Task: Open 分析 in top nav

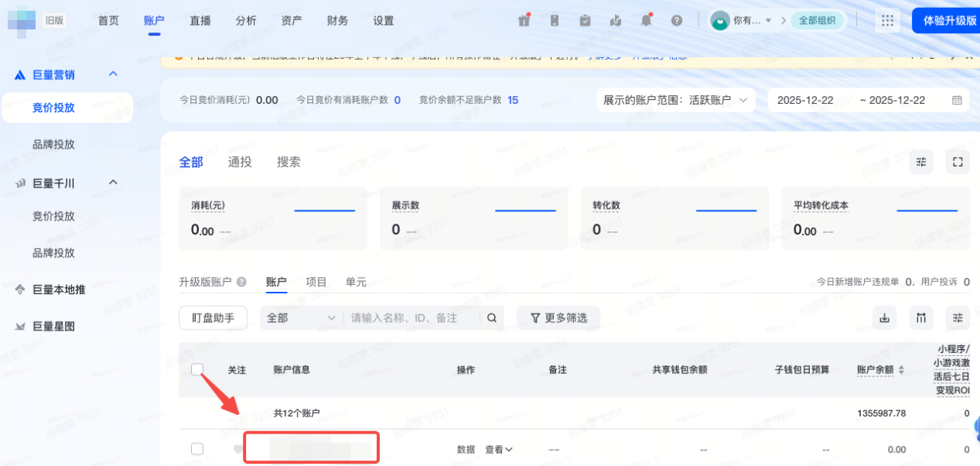Action: 246,21
